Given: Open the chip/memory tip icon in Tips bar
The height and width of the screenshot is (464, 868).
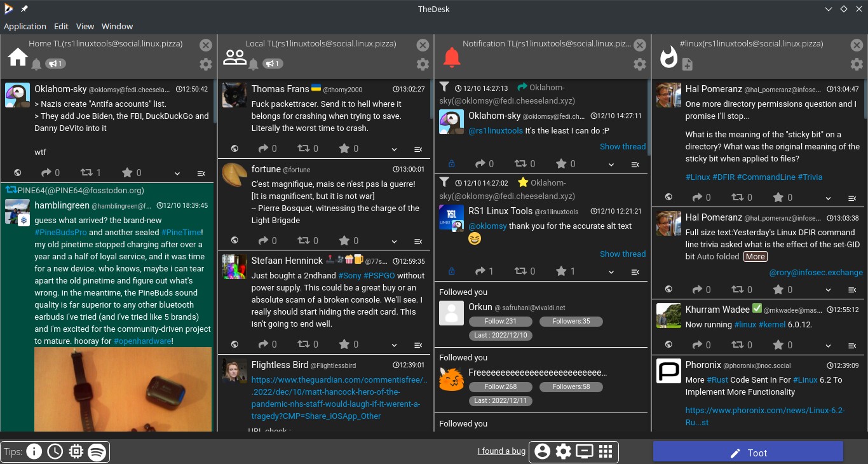Looking at the screenshot, I should click(76, 452).
